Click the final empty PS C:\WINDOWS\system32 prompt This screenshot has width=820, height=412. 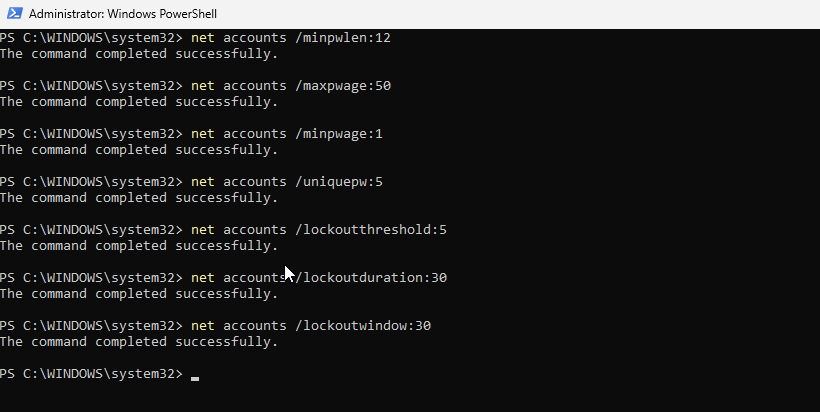pos(92,373)
